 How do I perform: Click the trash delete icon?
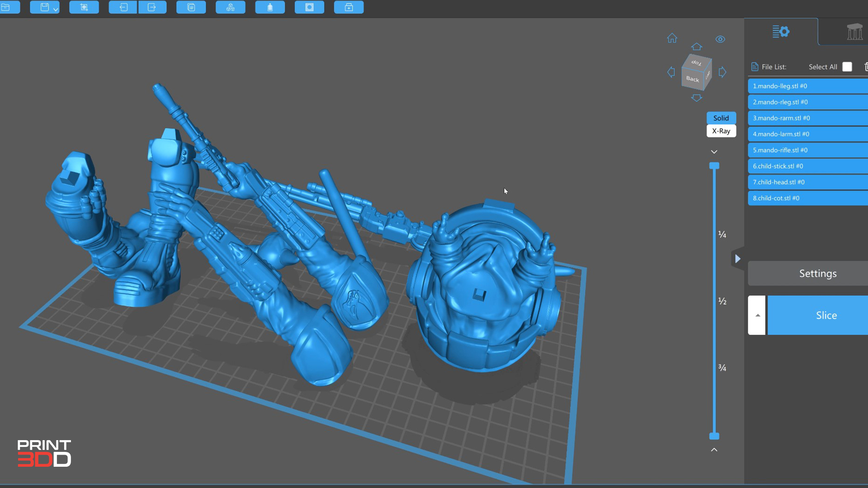pos(866,67)
